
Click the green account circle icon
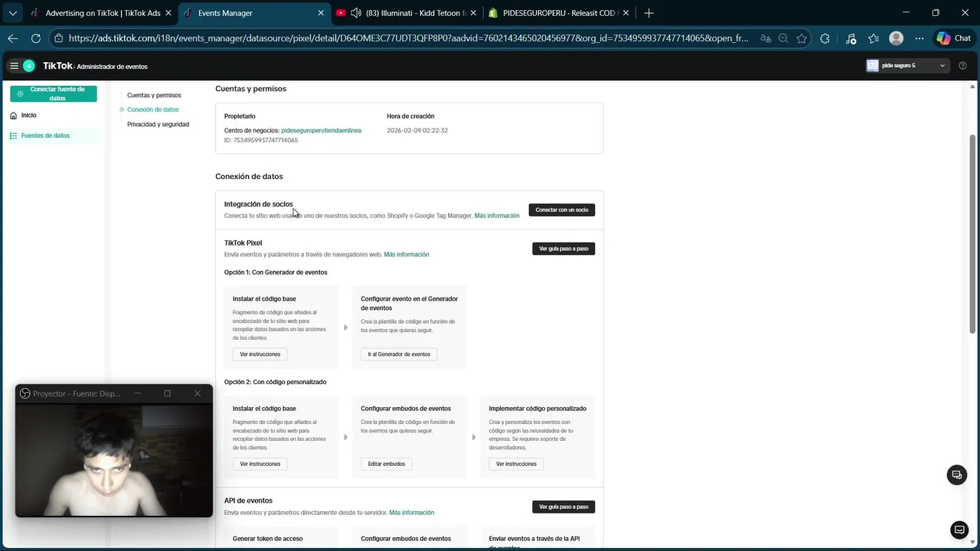click(x=29, y=66)
